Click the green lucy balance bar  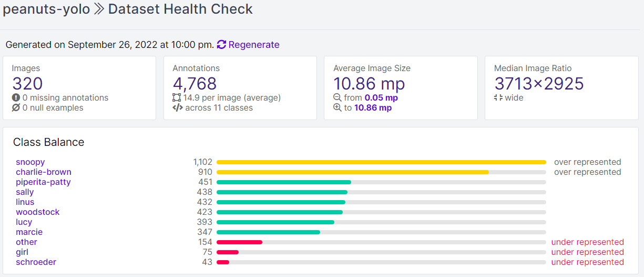tap(275, 222)
